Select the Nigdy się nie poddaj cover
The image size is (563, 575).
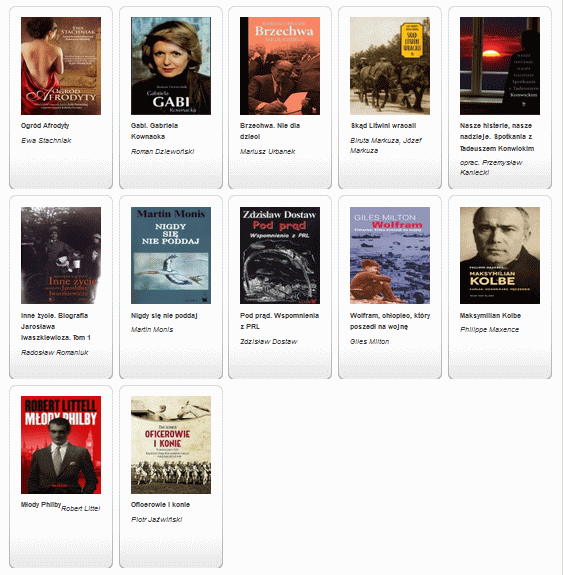click(171, 255)
